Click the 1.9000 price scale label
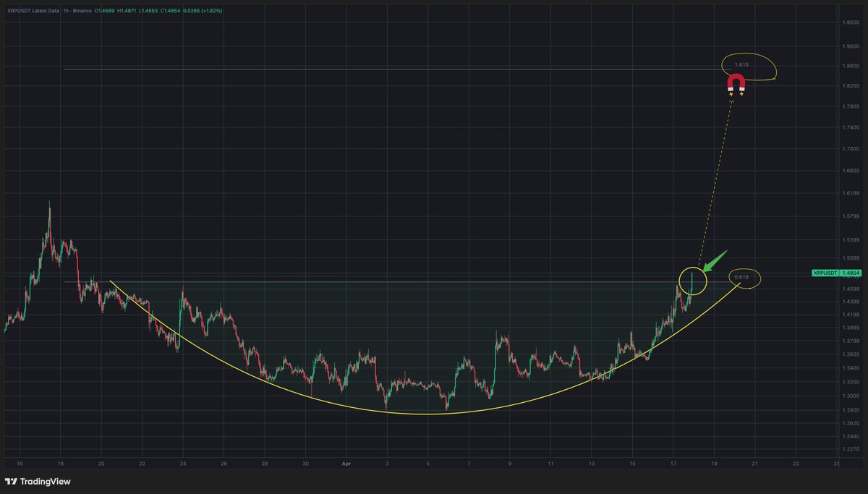 click(x=850, y=46)
